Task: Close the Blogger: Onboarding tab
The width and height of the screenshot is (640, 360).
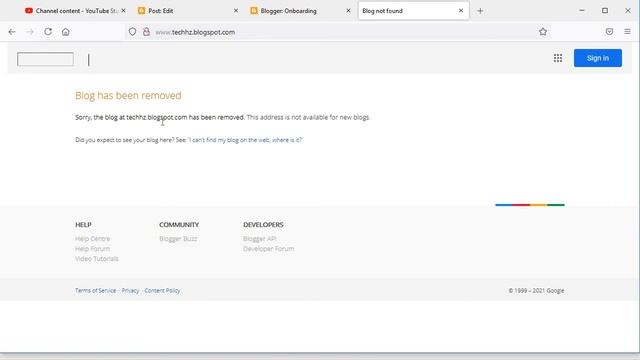Action: tap(348, 11)
